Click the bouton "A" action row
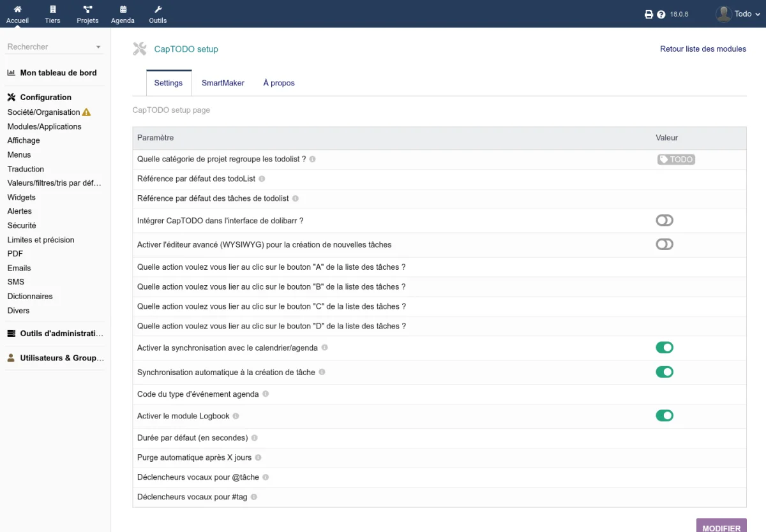 tap(439, 267)
